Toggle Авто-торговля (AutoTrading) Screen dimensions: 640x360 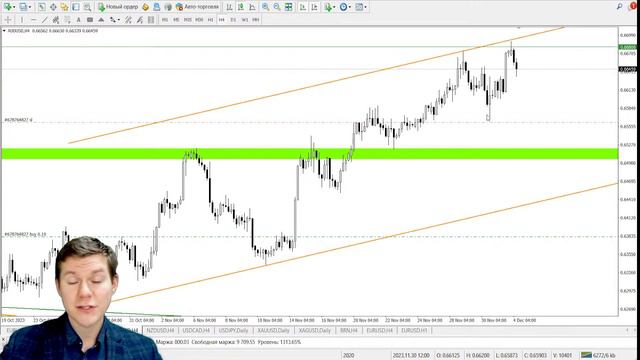[x=197, y=7]
